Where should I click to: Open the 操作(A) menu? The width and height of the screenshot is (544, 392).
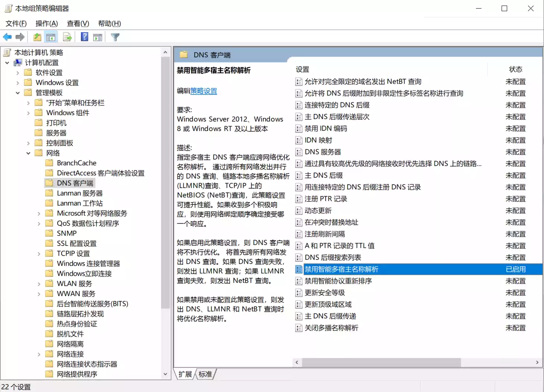pos(47,23)
